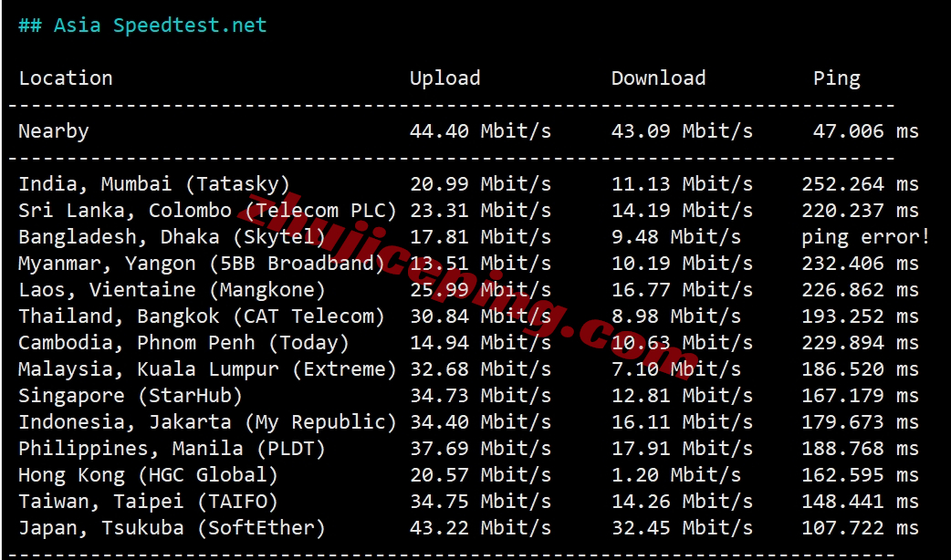951x560 pixels.
Task: Click Myanmar ping value 232.406 ms
Action: 860,263
